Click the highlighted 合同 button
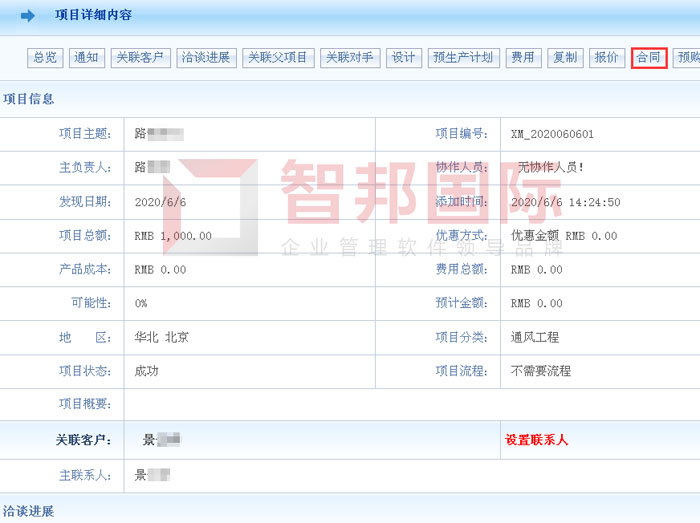700x523 pixels. pos(649,58)
